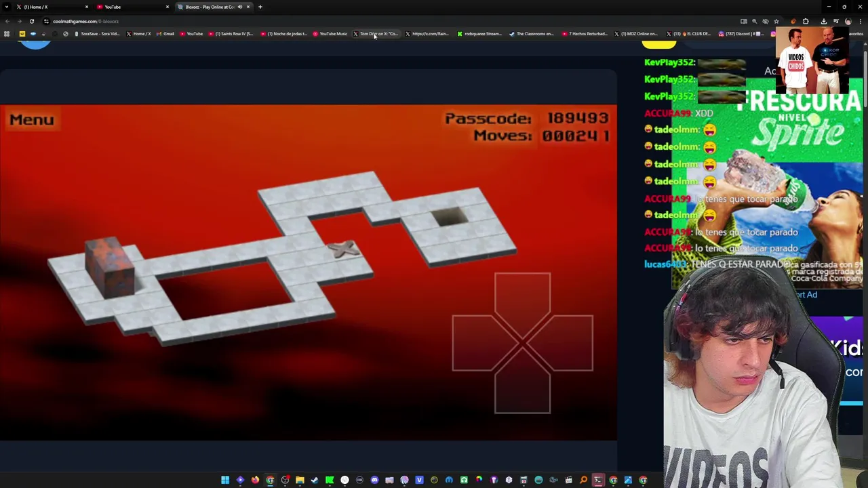The width and height of the screenshot is (868, 488).
Task: Click the Moves counter 000241
Action: point(541,136)
